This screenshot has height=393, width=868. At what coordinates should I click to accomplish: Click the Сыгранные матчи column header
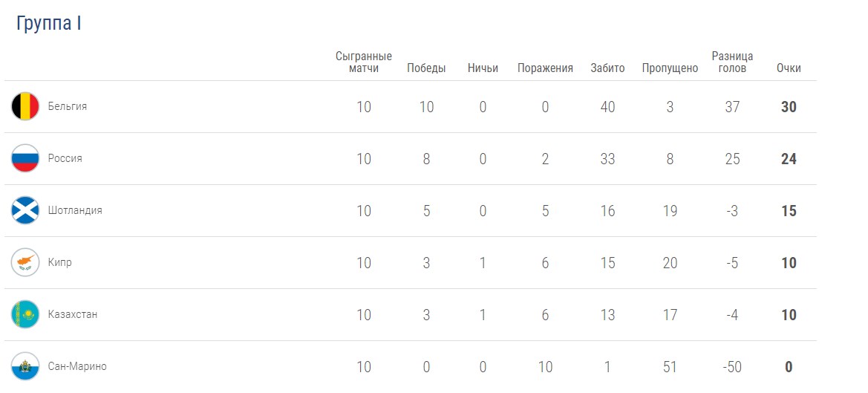click(x=364, y=62)
